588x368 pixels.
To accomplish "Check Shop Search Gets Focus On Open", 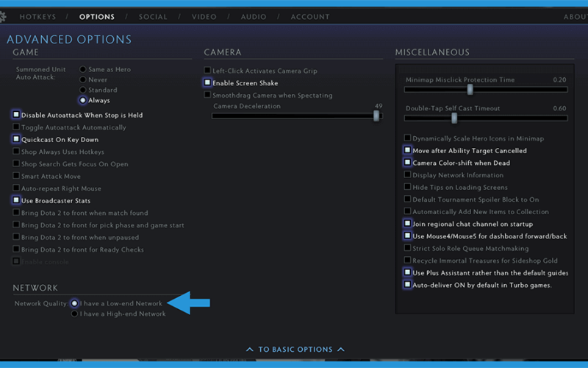I will tap(16, 163).
